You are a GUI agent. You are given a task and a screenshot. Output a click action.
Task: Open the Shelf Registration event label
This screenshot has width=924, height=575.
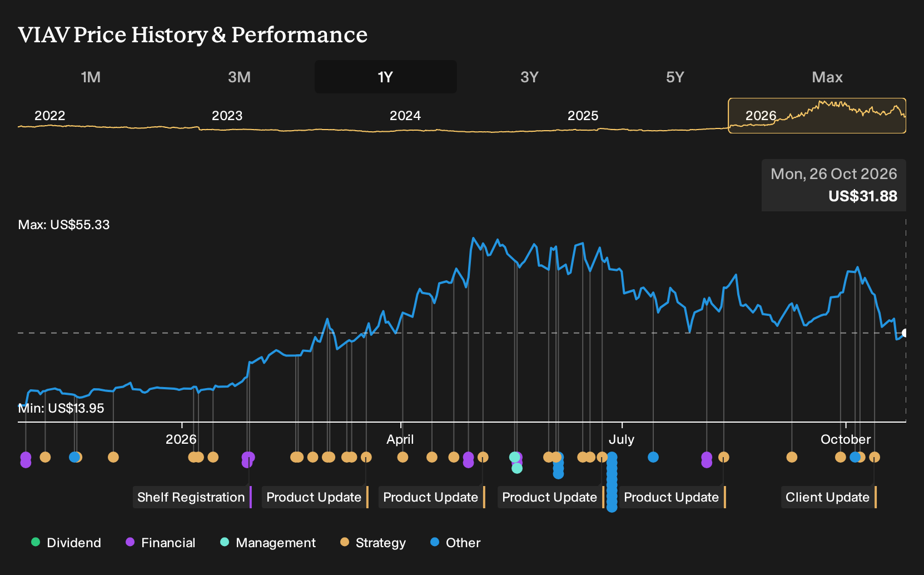(192, 497)
